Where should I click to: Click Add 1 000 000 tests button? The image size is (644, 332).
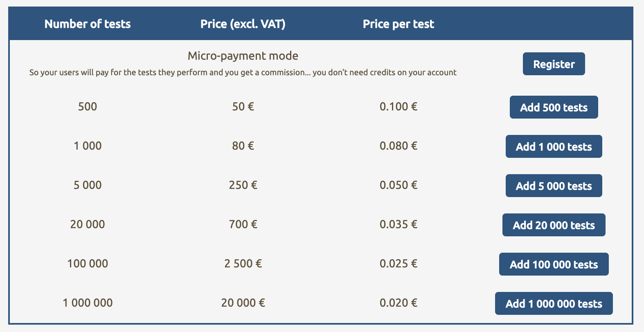click(x=554, y=304)
